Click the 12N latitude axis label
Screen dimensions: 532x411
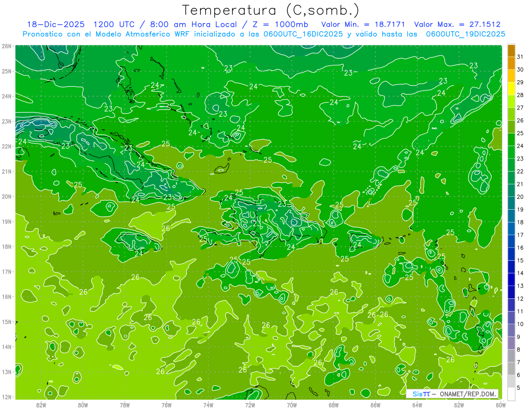coord(7,397)
